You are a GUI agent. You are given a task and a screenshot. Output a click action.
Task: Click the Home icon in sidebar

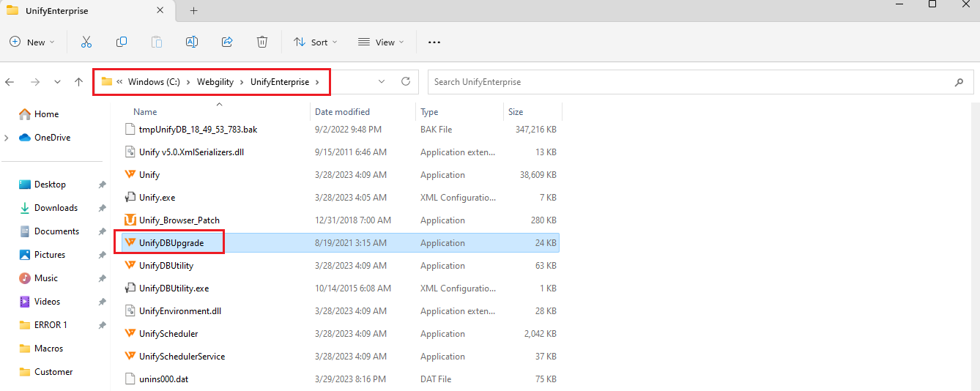(25, 113)
